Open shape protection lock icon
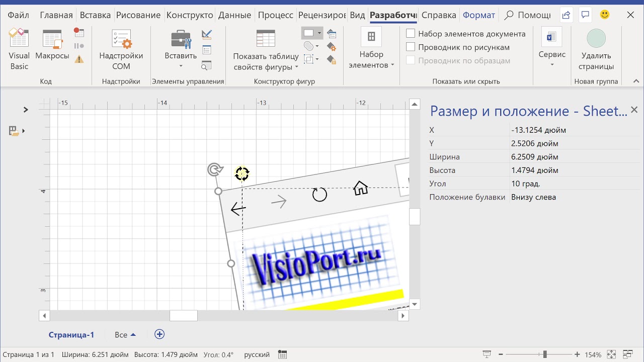Image resolution: width=644 pixels, height=362 pixels. [332, 60]
